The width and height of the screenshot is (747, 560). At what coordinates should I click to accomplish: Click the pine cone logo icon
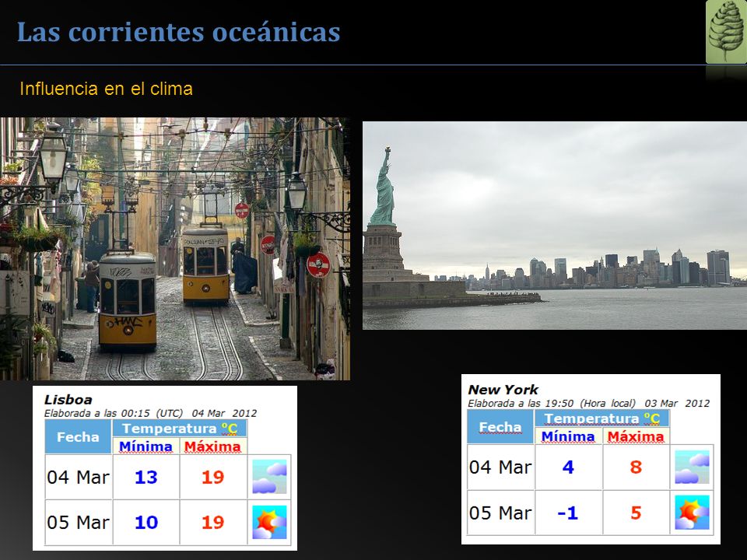point(726,32)
